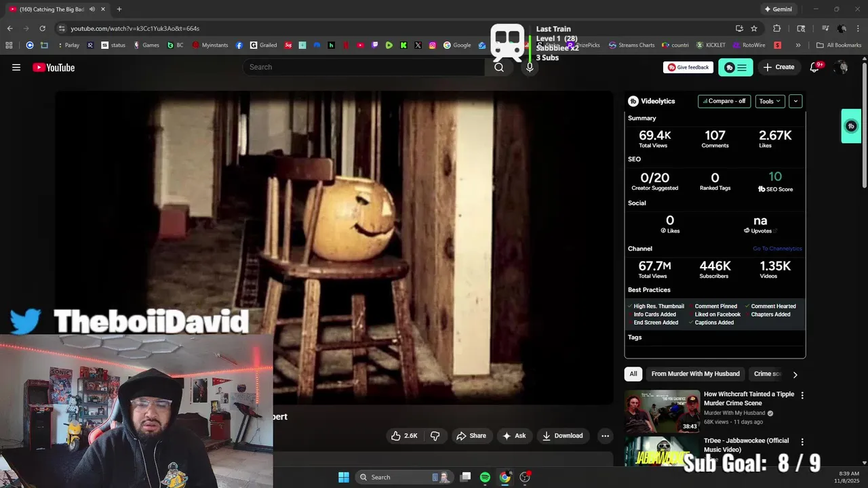Open options for How Witchcraft Tainted video
This screenshot has height=488, width=868.
(x=802, y=395)
